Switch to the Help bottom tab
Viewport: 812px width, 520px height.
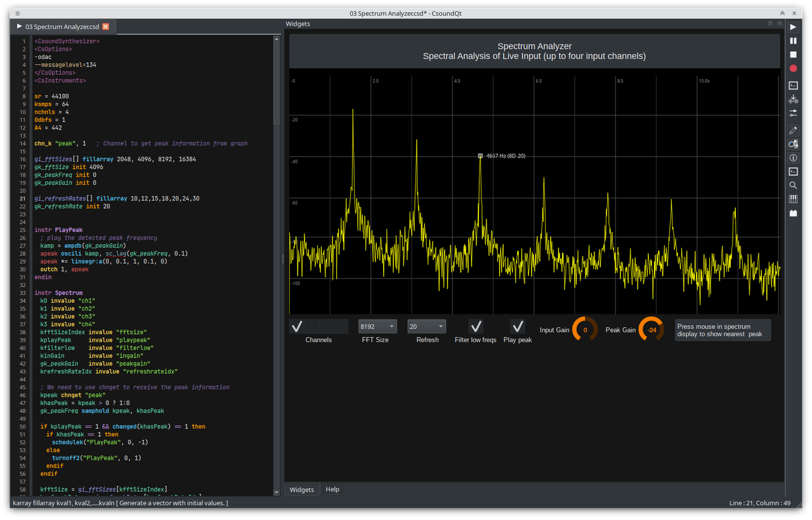(x=332, y=490)
